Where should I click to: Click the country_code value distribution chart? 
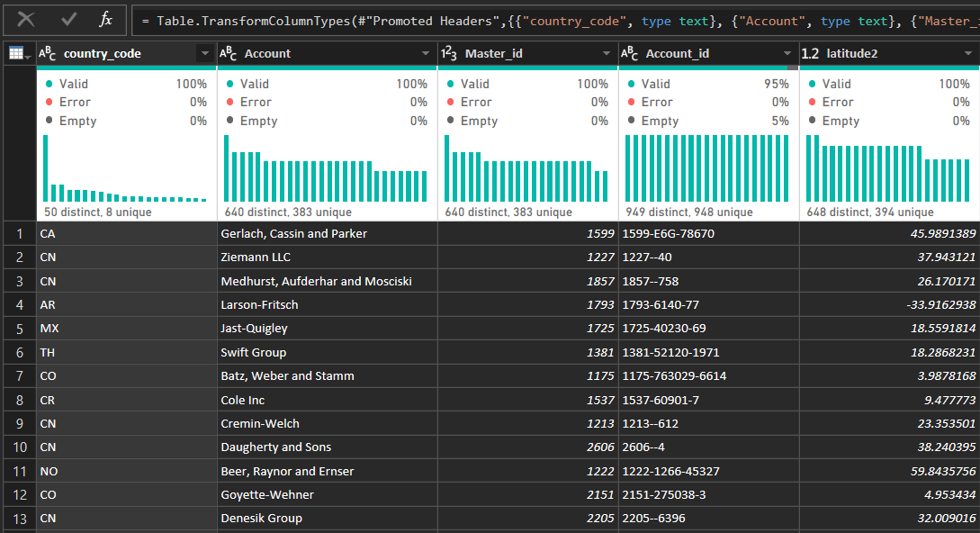tap(125, 168)
